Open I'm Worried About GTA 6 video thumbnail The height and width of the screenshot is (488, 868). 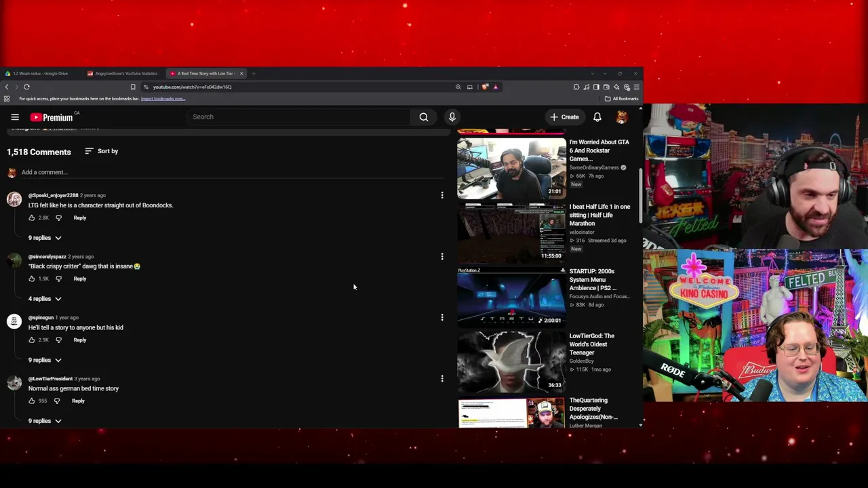coord(511,168)
